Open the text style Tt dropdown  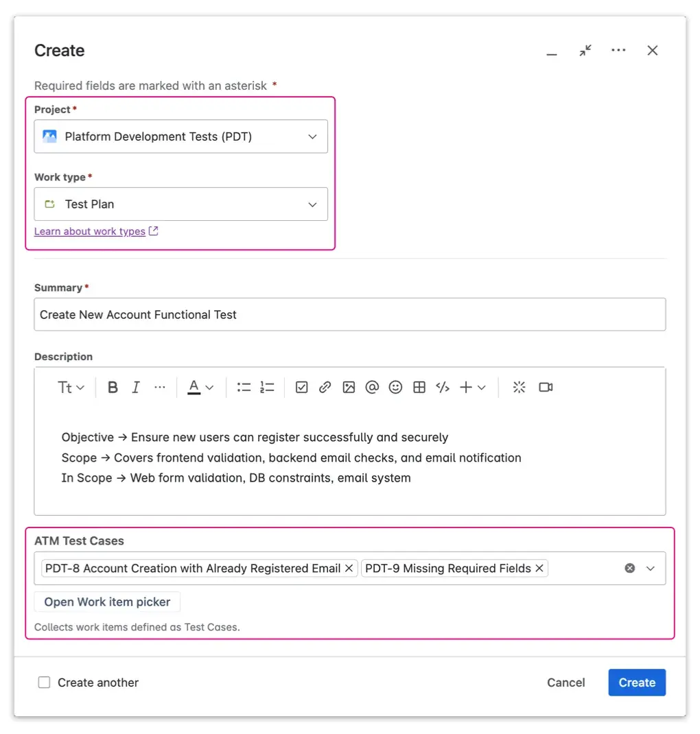pyautogui.click(x=71, y=387)
